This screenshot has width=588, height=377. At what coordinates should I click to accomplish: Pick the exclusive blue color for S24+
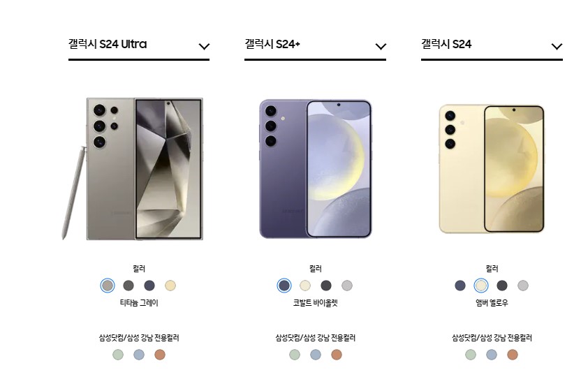pos(316,355)
